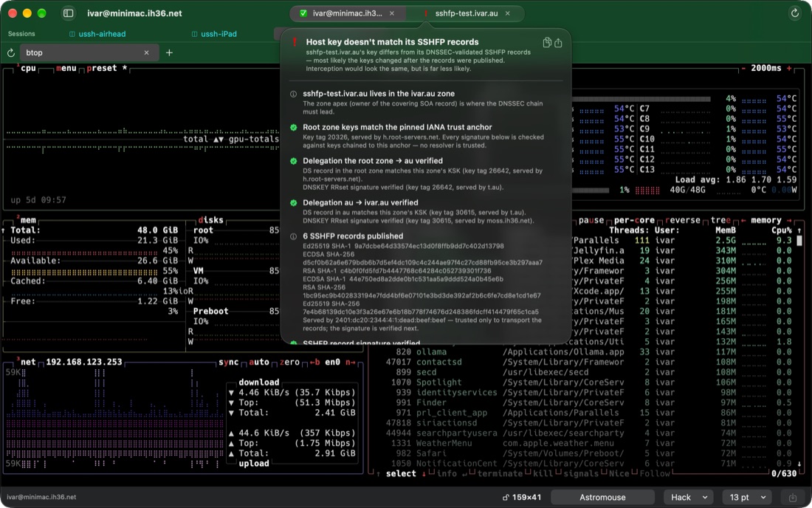The image size is (812, 508).
Task: Toggle the net sync option
Action: pos(228,362)
